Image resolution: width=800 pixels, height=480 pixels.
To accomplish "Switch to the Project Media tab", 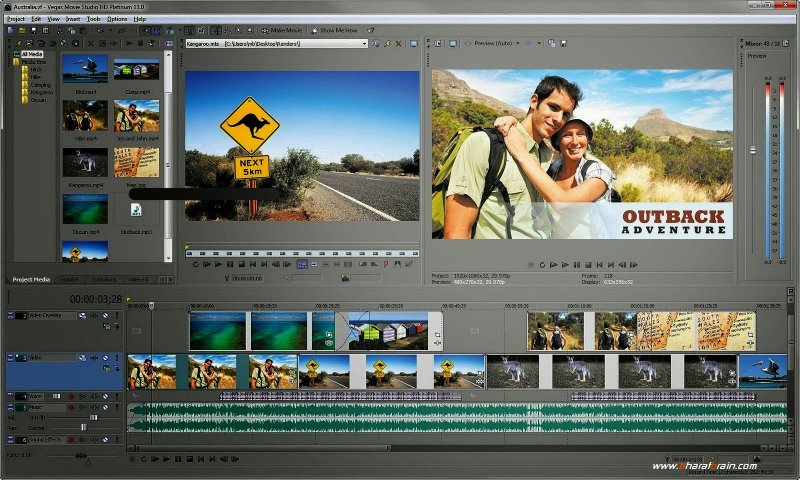I will point(31,279).
